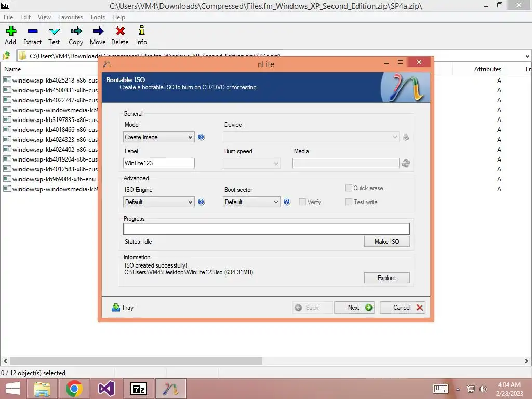Click the Cancel button in nLite

pyautogui.click(x=403, y=308)
